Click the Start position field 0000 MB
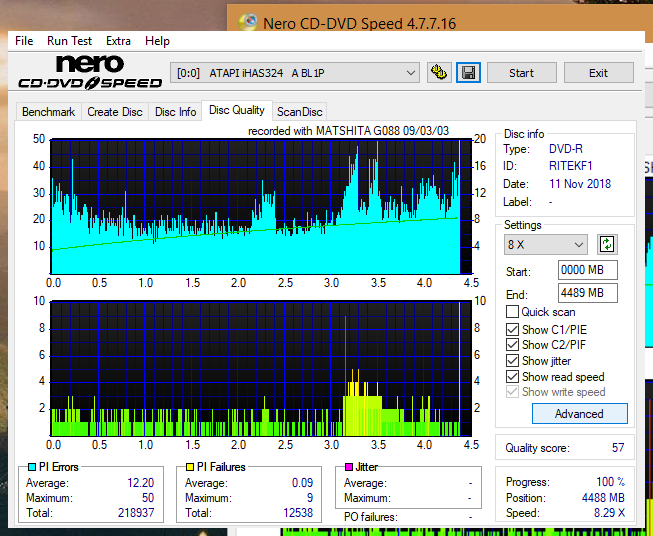653x536 pixels. pyautogui.click(x=588, y=270)
